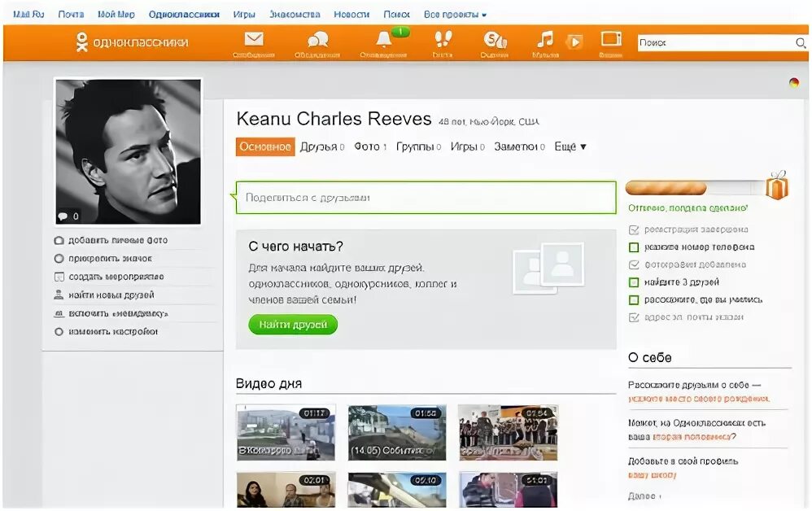
Task: Click the two-people illustration in С чего начать
Action: [x=548, y=268]
